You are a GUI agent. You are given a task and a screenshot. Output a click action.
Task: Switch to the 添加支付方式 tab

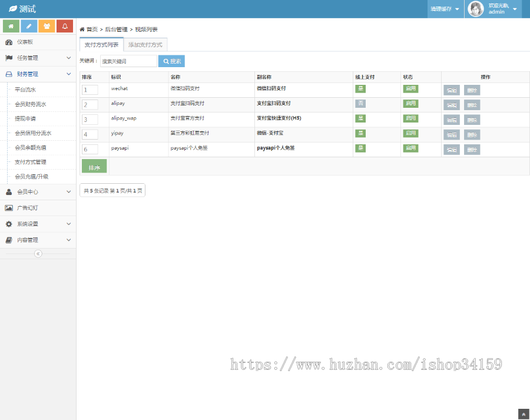coord(145,45)
